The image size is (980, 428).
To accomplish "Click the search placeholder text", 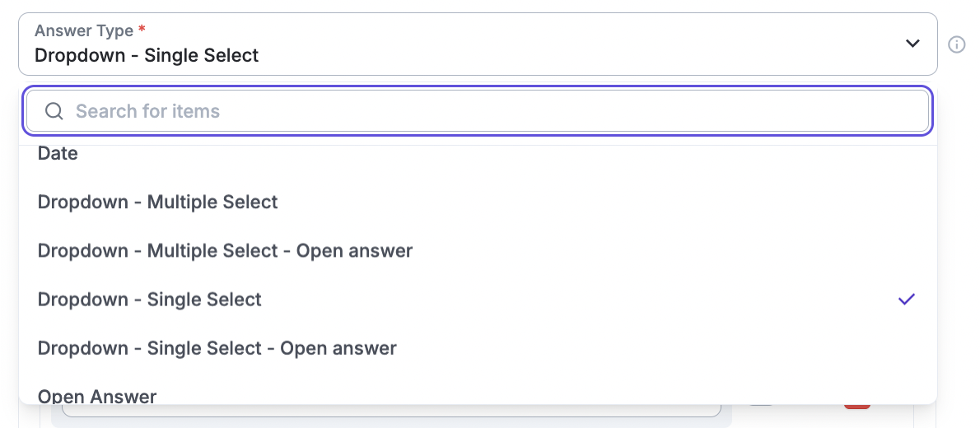I will coord(147,111).
